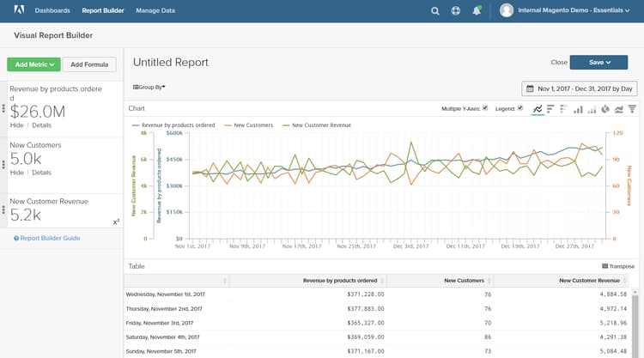Open the Group By dropdown
This screenshot has height=358, width=644.
(x=149, y=88)
